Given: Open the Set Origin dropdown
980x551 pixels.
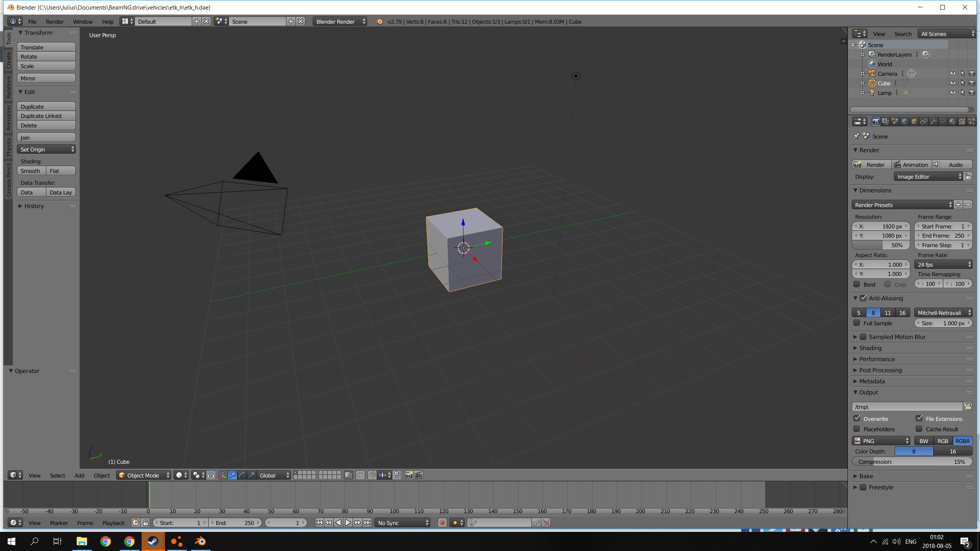Looking at the screenshot, I should click(x=46, y=149).
